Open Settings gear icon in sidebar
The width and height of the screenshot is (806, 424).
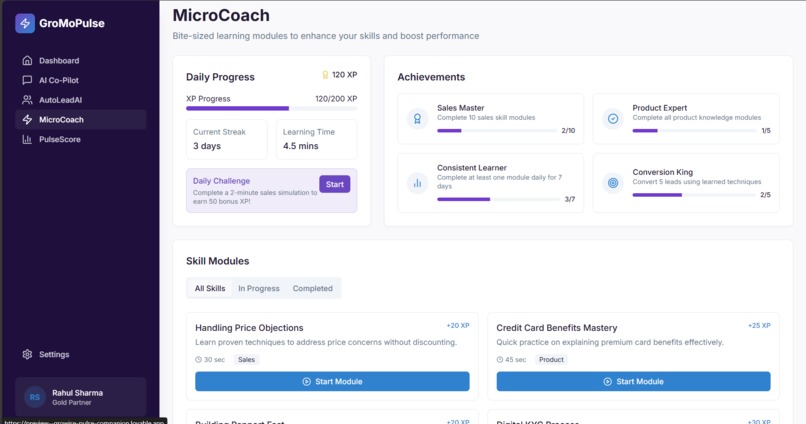[27, 354]
